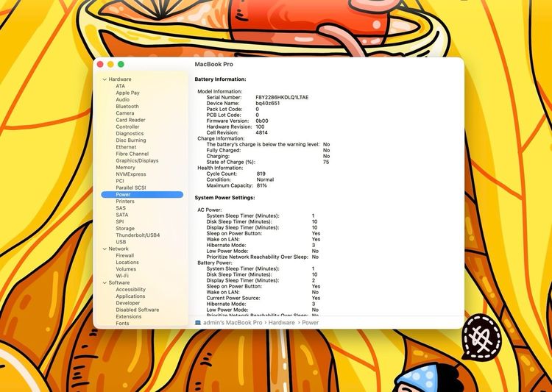Click the MacBook Pro window title
552x392 pixels.
[x=213, y=65]
